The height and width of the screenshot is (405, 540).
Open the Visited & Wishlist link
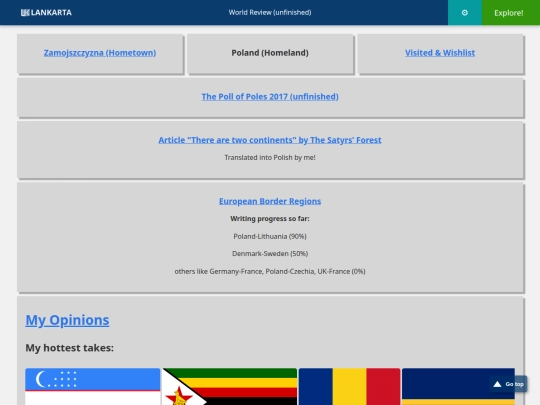[x=440, y=53]
